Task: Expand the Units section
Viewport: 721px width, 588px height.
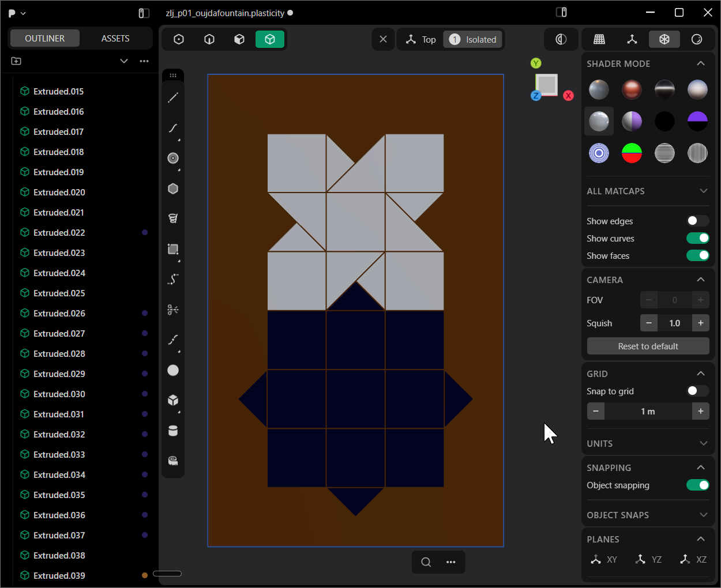Action: pyautogui.click(x=703, y=443)
